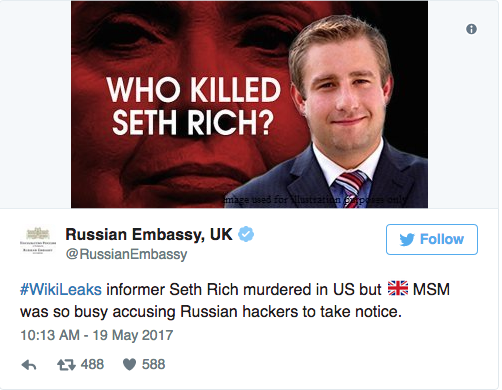This screenshot has height=390, width=502.
Task: Click the tweet body text about Russian hackers
Action: [235, 300]
